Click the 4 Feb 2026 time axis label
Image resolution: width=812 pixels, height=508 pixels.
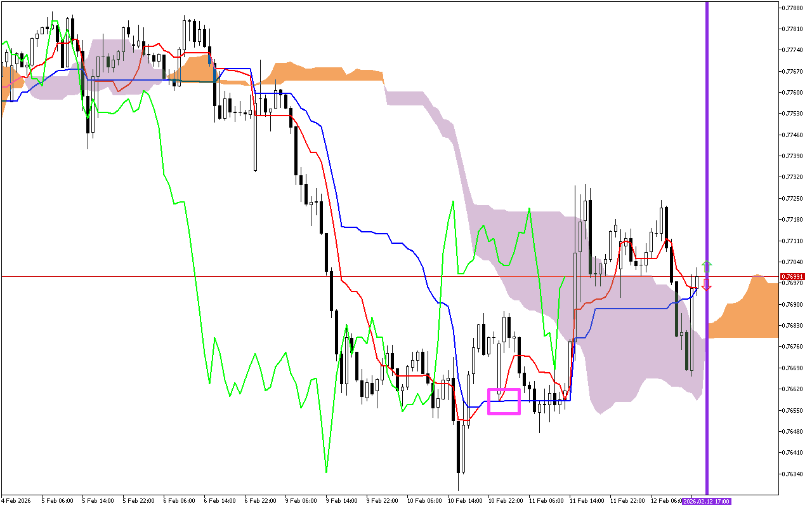[16, 501]
